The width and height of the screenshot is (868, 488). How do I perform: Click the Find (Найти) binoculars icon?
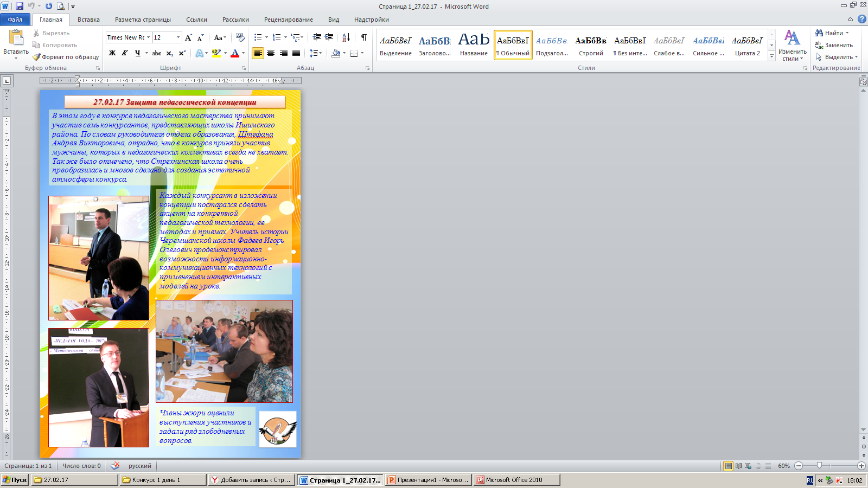(x=819, y=33)
